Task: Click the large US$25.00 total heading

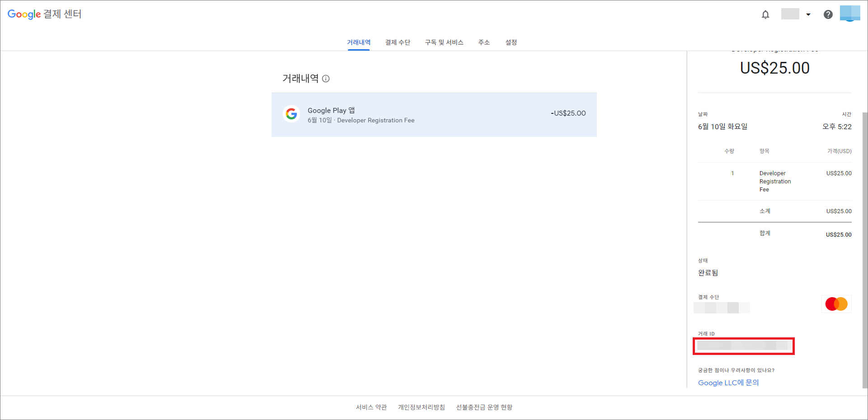Action: click(x=775, y=68)
